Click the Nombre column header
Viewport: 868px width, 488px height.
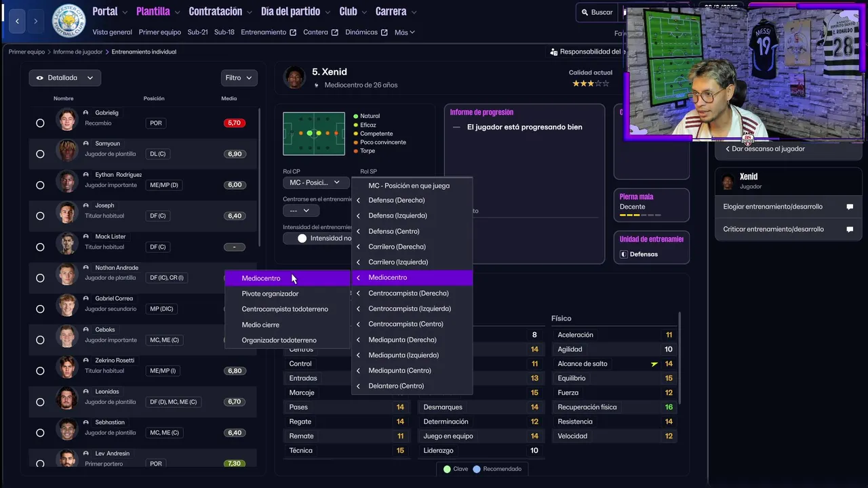pos(64,98)
